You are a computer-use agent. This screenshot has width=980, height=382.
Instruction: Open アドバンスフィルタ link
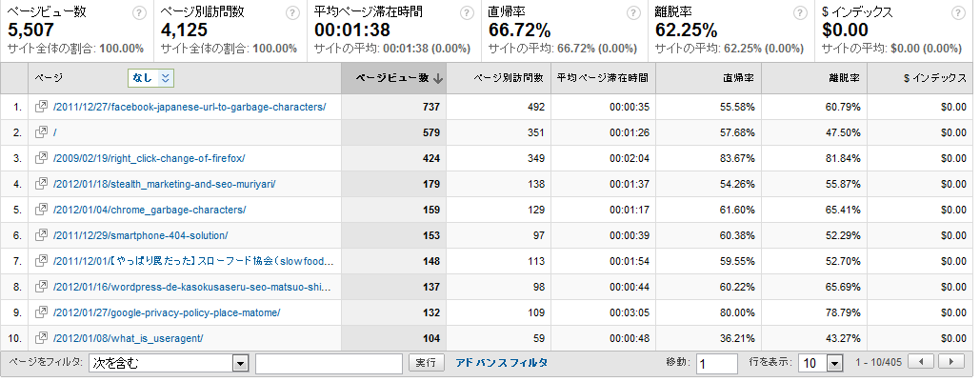coord(501,363)
